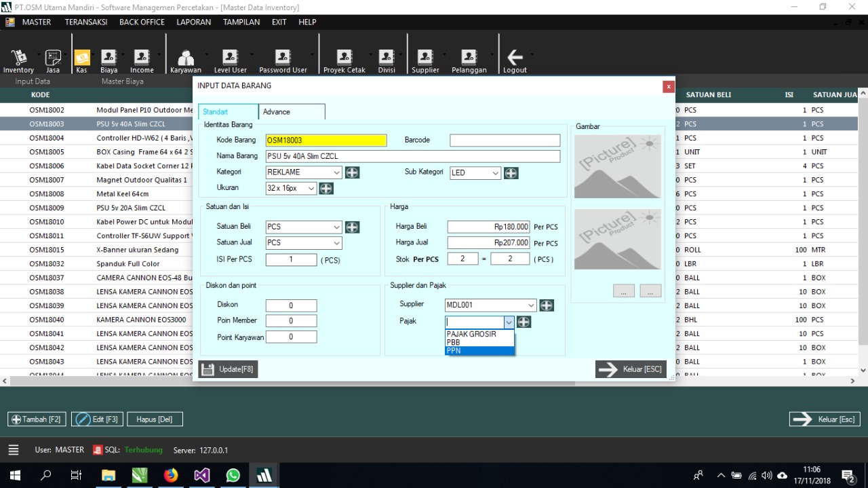Screen dimensions: 868x488
Task: Open File Explorer from the taskbar
Action: (108, 475)
